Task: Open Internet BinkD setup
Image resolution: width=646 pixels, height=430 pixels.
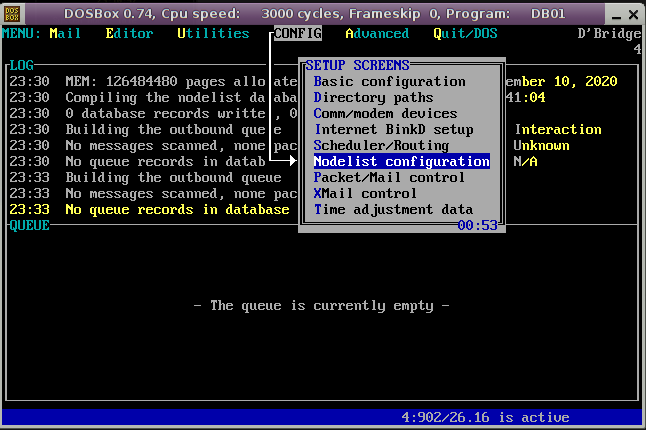Action: pyautogui.click(x=393, y=129)
